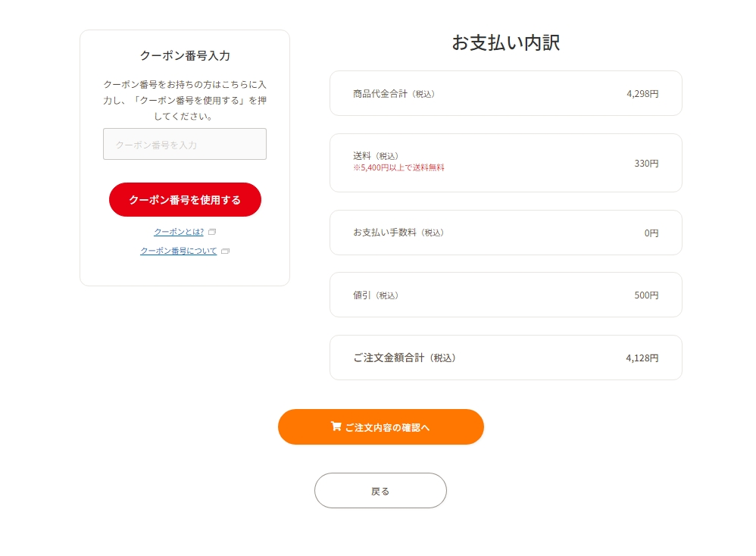Click the クーポン番号入力 heading

(x=185, y=55)
